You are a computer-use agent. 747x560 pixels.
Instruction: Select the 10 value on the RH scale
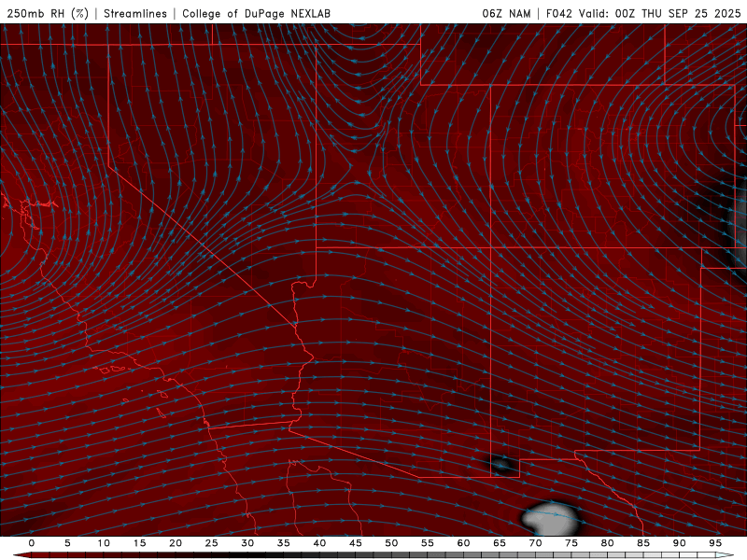pyautogui.click(x=104, y=543)
